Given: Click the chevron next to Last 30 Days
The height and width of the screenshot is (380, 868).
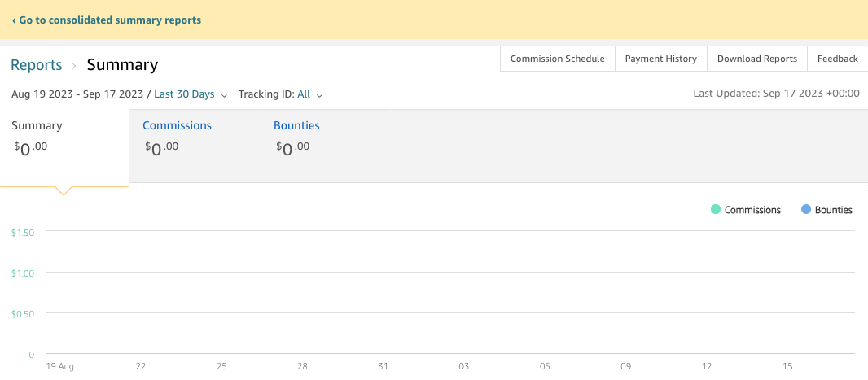Looking at the screenshot, I should point(224,95).
